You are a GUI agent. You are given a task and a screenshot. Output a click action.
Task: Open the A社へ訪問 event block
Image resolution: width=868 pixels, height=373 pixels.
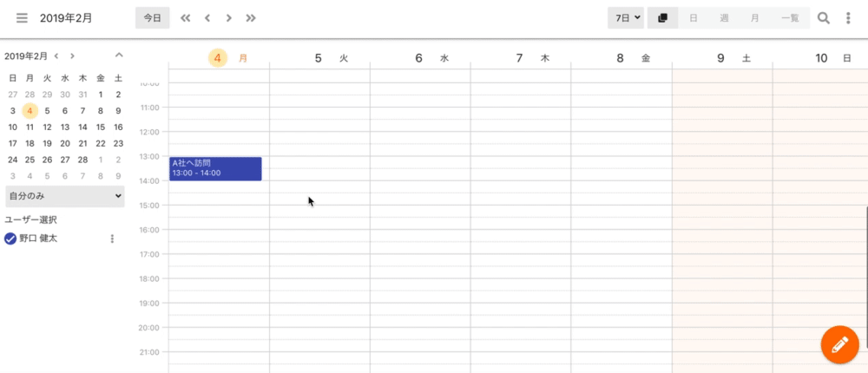215,169
